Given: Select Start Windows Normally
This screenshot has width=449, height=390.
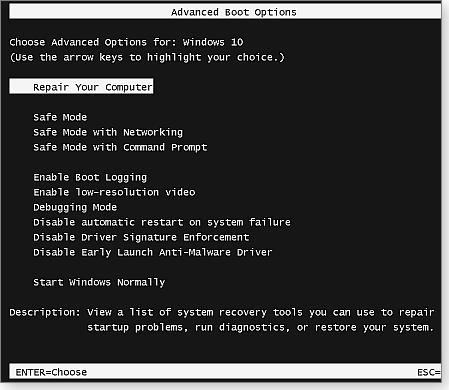Looking at the screenshot, I should 99,283.
